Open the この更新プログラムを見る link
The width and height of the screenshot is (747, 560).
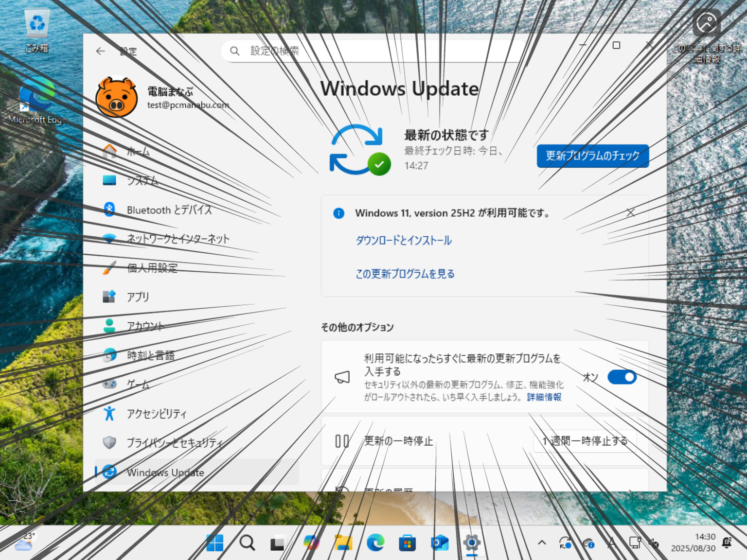405,274
